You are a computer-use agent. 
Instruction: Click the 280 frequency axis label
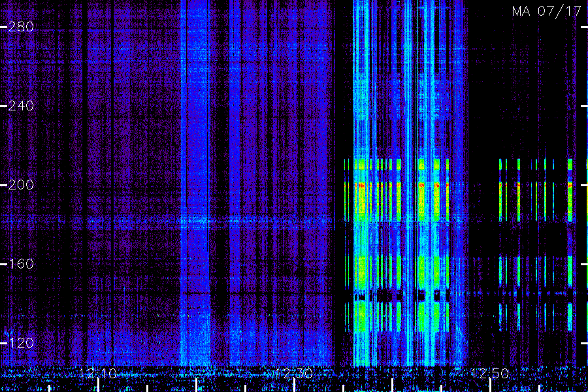pyautogui.click(x=21, y=27)
